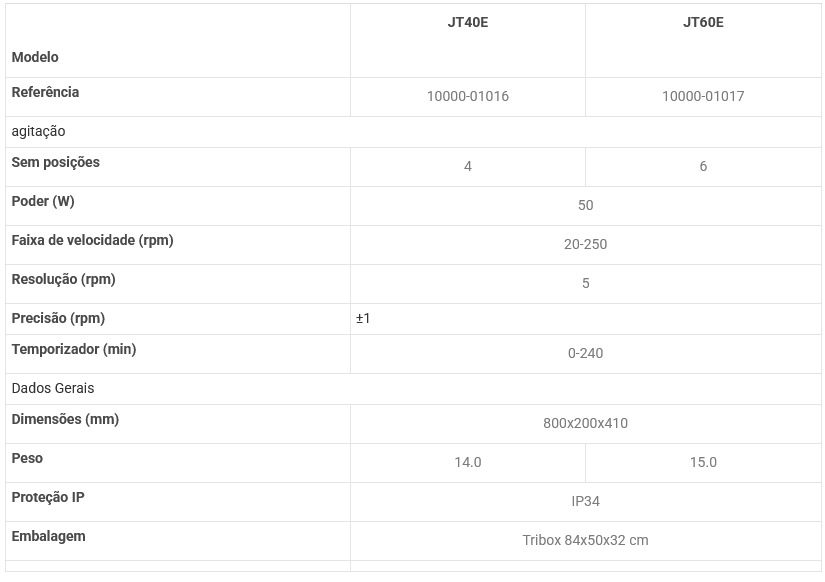Click the JT60E column header

click(703, 22)
